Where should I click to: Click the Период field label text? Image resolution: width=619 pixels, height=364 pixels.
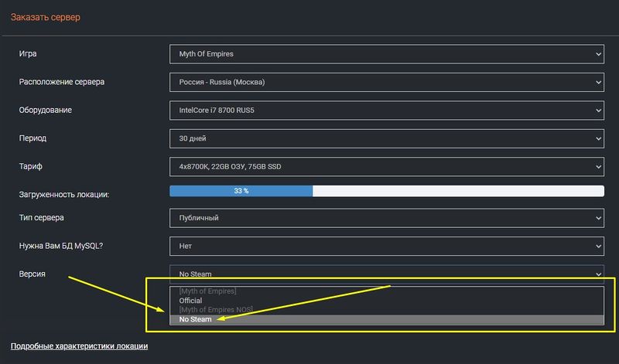[32, 138]
